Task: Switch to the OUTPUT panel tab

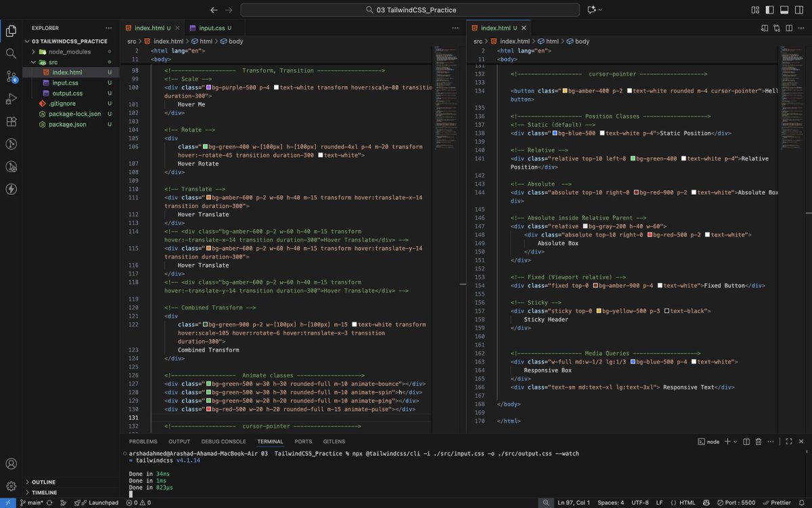Action: (x=179, y=441)
